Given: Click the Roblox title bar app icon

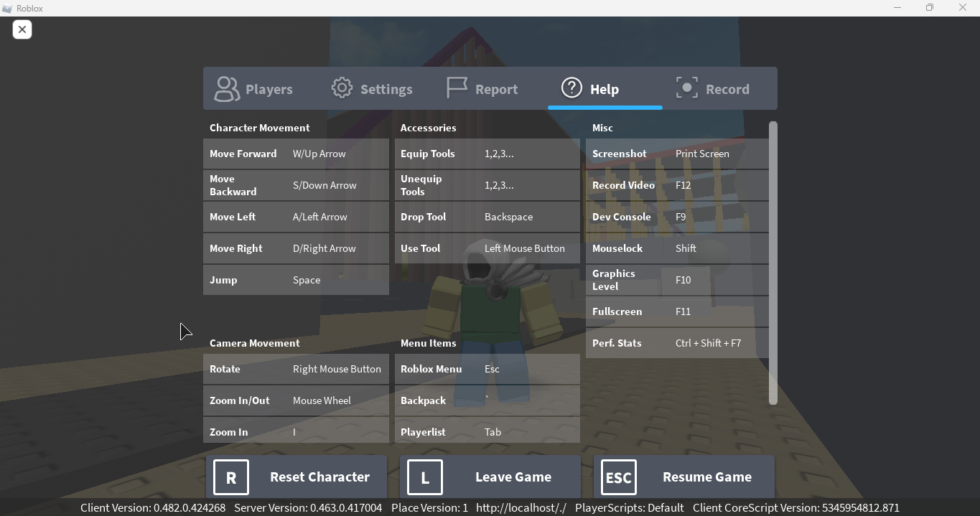Looking at the screenshot, I should pos(7,9).
